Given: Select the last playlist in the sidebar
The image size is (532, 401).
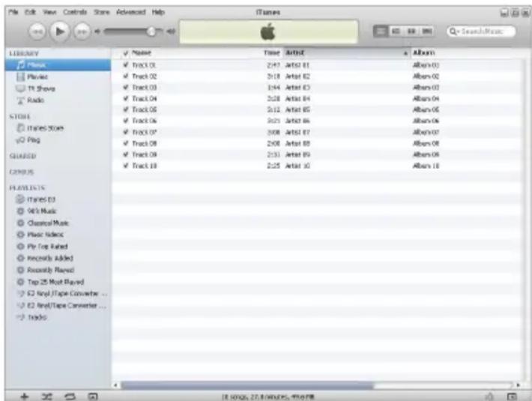Looking at the screenshot, I should pyautogui.click(x=32, y=317).
